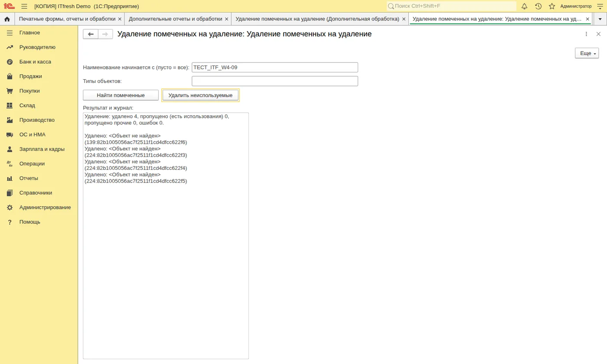Switch to Дополнительные отчеты и обработки tab
The height and width of the screenshot is (364, 607).
pos(175,19)
